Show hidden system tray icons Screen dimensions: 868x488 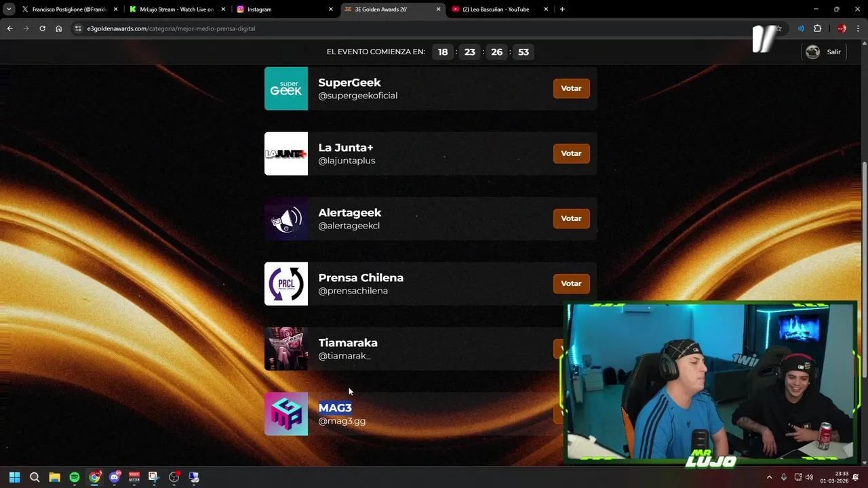[769, 477]
